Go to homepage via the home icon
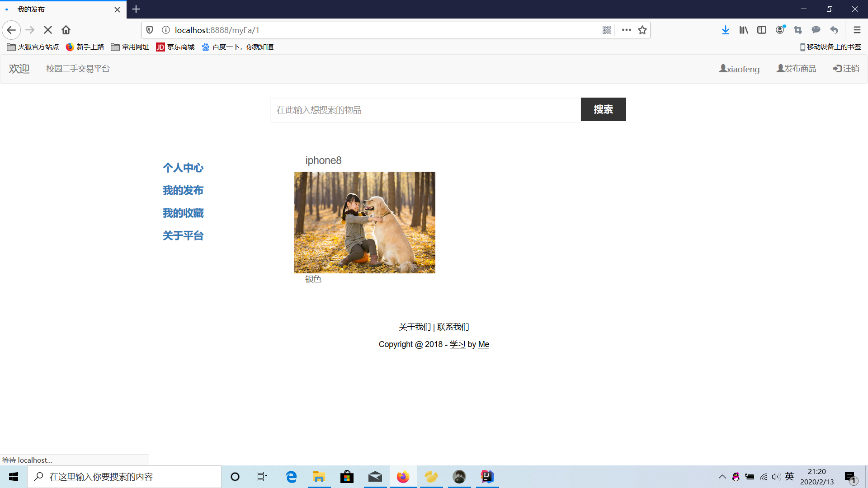This screenshot has width=868, height=488. point(66,30)
